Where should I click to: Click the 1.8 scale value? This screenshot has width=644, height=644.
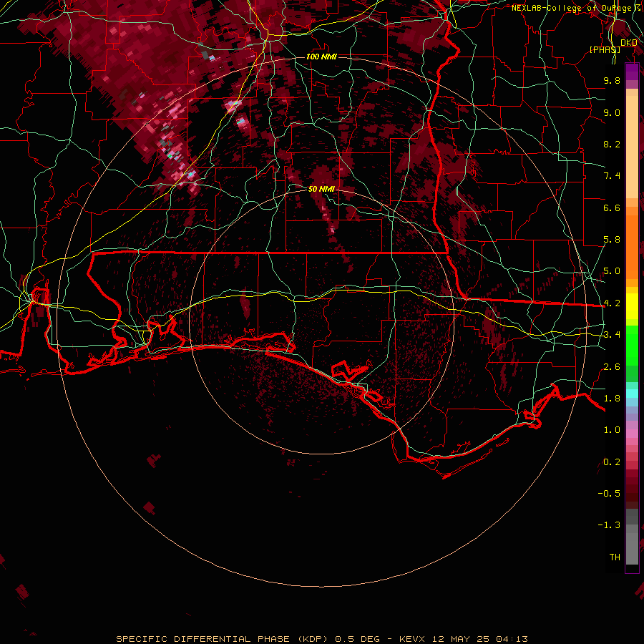[x=612, y=399]
